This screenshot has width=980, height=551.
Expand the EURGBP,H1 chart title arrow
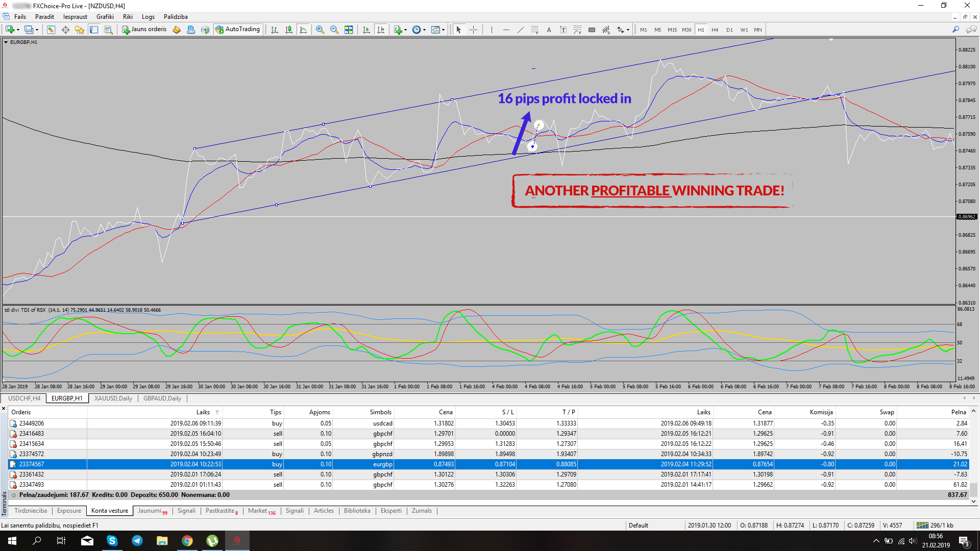point(6,42)
